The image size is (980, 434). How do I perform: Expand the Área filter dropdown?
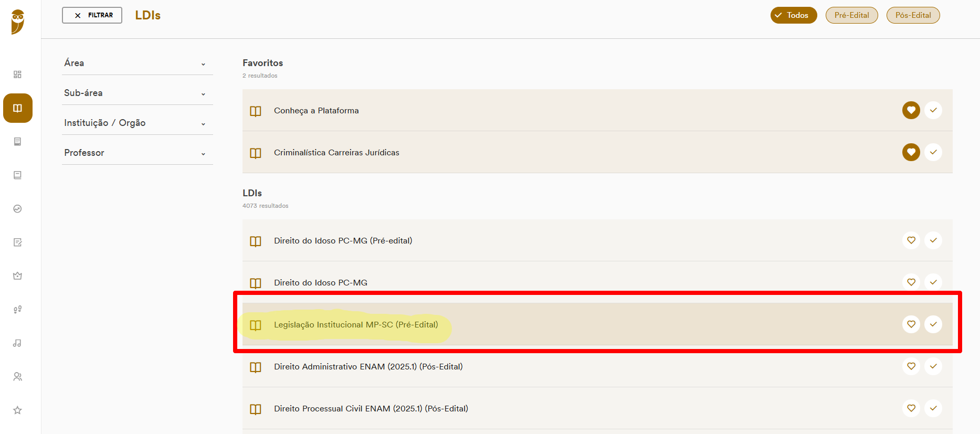138,63
